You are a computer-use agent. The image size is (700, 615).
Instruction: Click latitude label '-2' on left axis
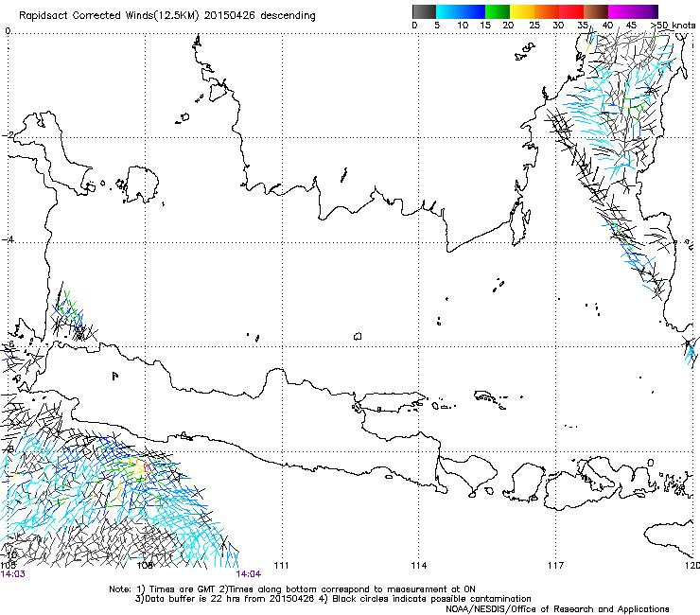point(9,135)
